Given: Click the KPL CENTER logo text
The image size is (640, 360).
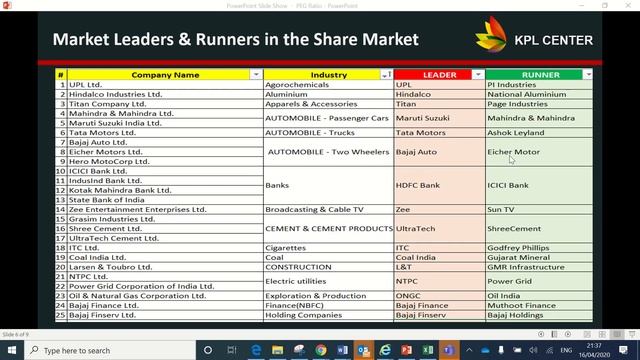Looking at the screenshot, I should coord(553,40).
